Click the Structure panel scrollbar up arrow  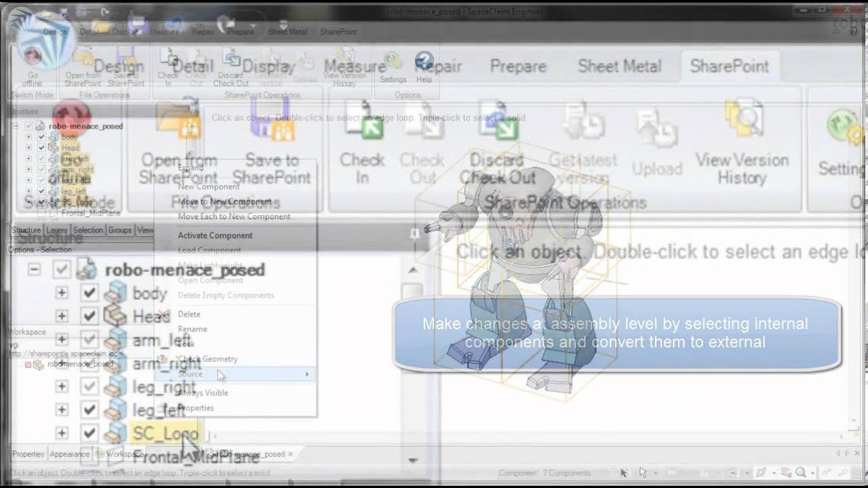pos(413,270)
